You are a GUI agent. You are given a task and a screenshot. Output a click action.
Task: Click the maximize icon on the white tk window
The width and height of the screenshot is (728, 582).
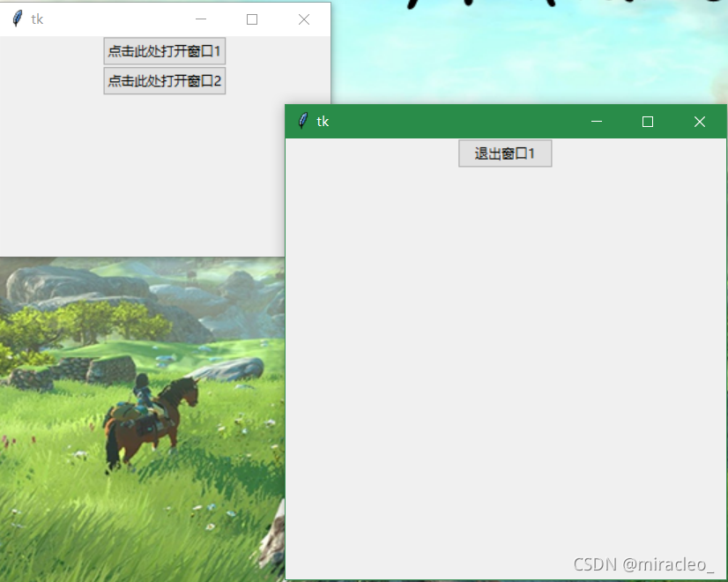(252, 19)
